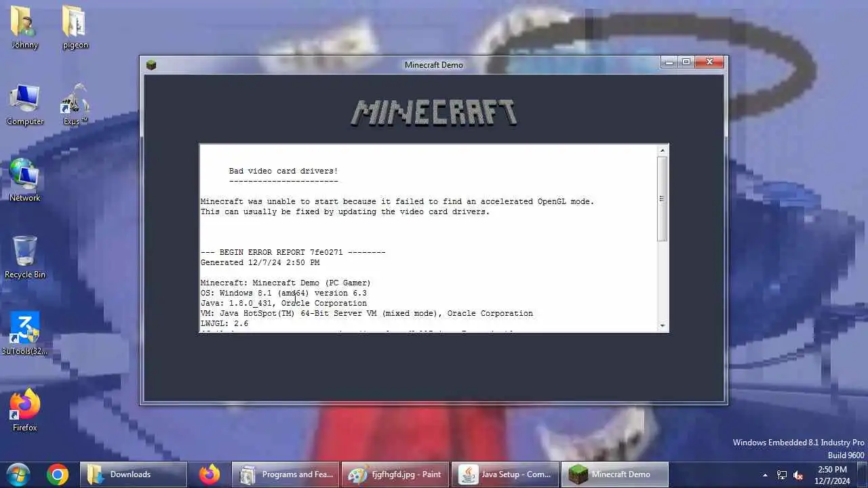This screenshot has width=868, height=488.
Task: Open the Johnny folder on the desktop
Action: coord(25,27)
